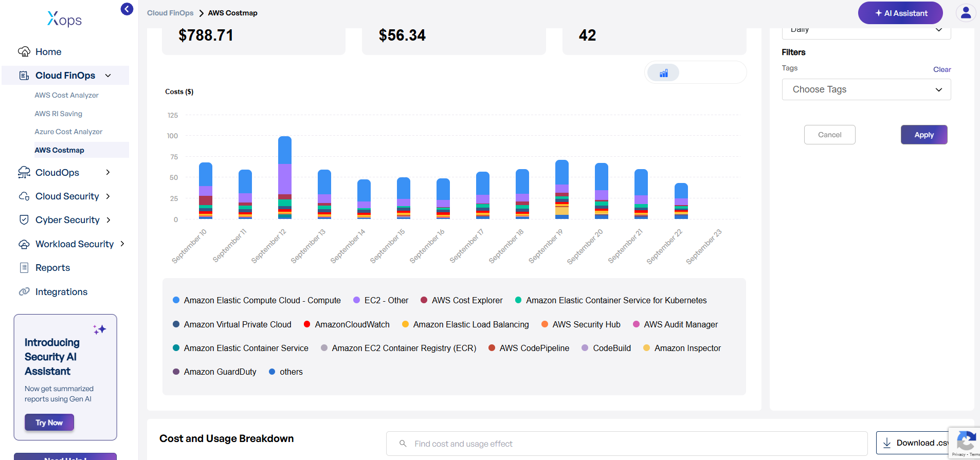Click the Clear tags link
The width and height of the screenshot is (980, 460).
tap(941, 69)
